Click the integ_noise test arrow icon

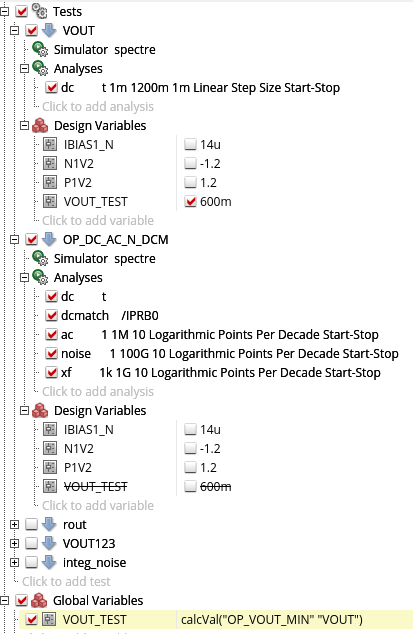click(49, 562)
